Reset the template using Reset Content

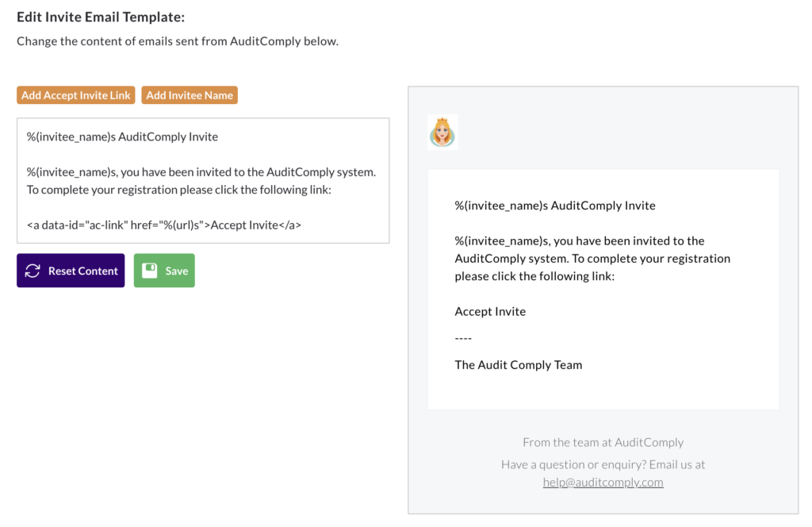(x=71, y=271)
